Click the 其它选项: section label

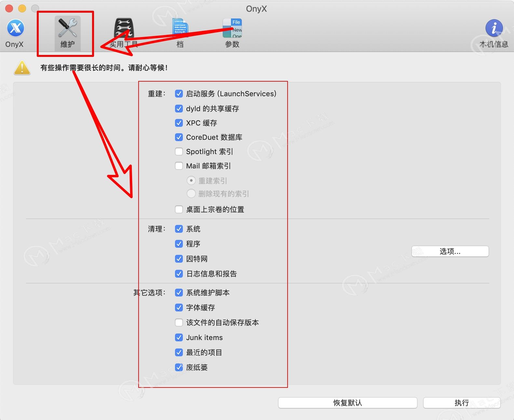tap(150, 293)
